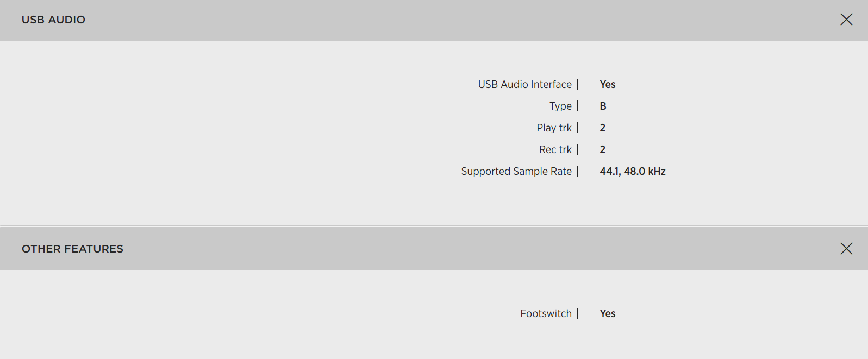Click the Supported Sample Rate label
Image resolution: width=868 pixels, height=359 pixels.
[516, 171]
